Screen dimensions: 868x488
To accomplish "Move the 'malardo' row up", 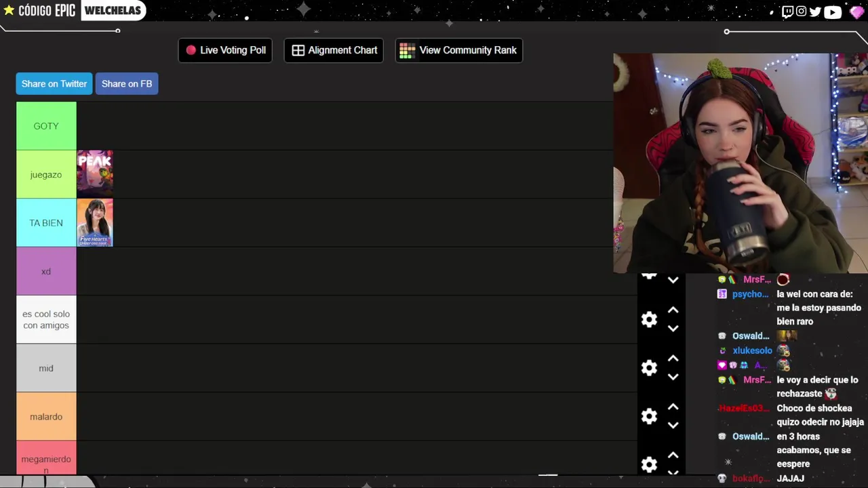I will (x=673, y=407).
